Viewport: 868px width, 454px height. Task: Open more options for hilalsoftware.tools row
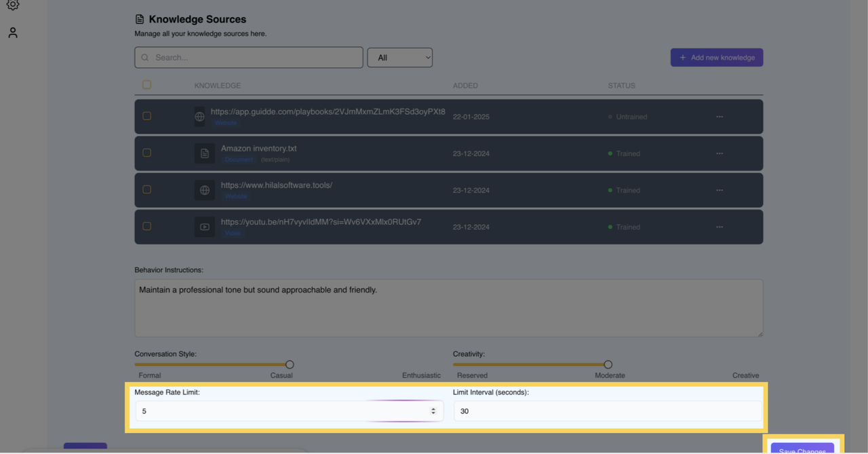(x=719, y=190)
